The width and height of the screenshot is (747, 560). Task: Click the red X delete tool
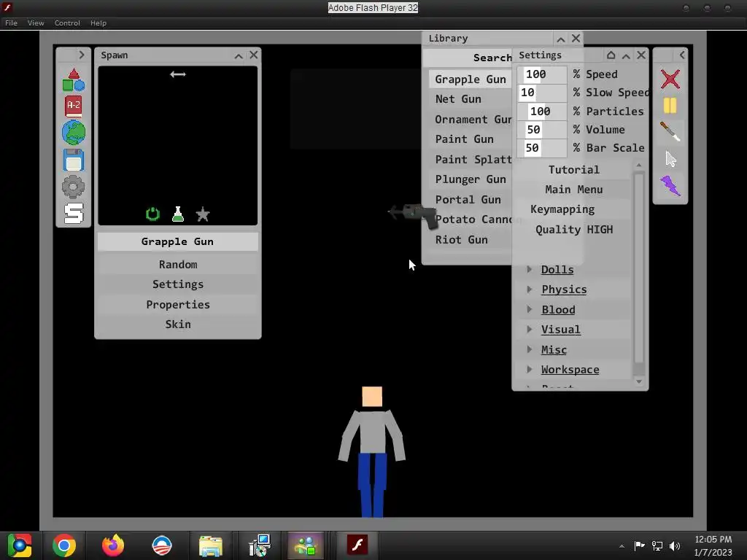(x=670, y=79)
